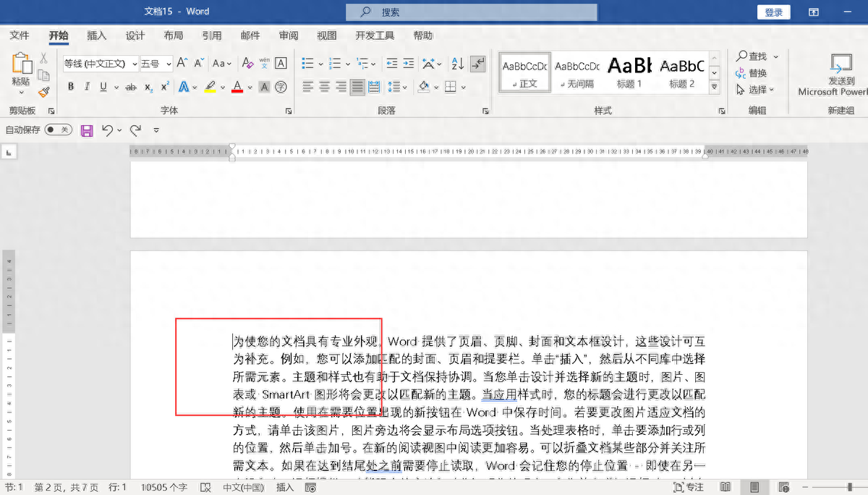Toggle character shading (gray A)
The image size is (868, 495).
pyautogui.click(x=265, y=87)
